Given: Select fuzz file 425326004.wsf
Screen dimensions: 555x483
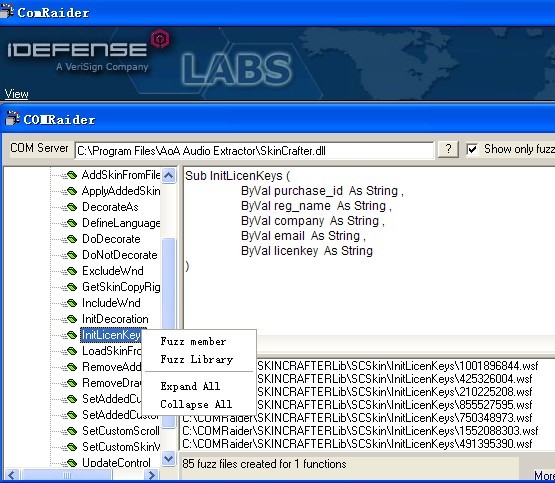Looking at the screenshot, I should [x=394, y=379].
